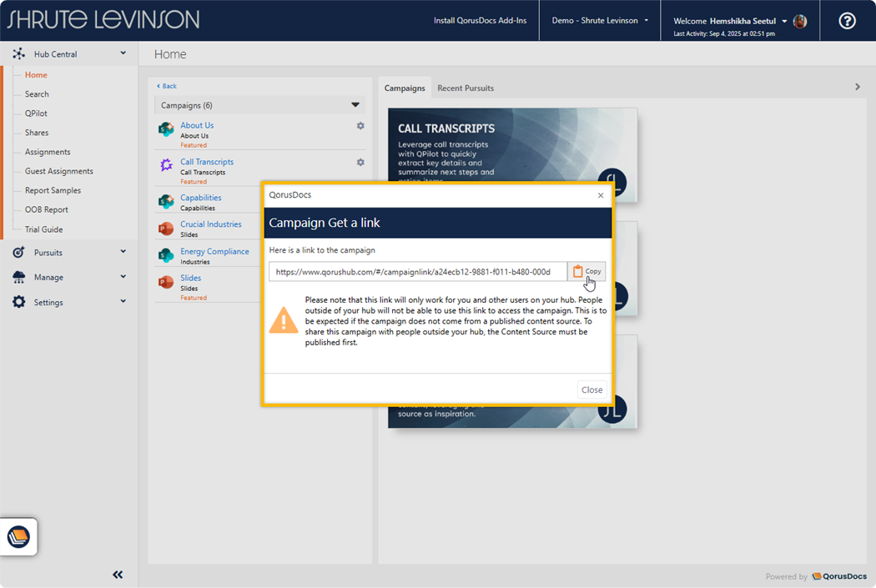The width and height of the screenshot is (876, 588).
Task: Click the floating book widget icon
Action: click(x=18, y=537)
